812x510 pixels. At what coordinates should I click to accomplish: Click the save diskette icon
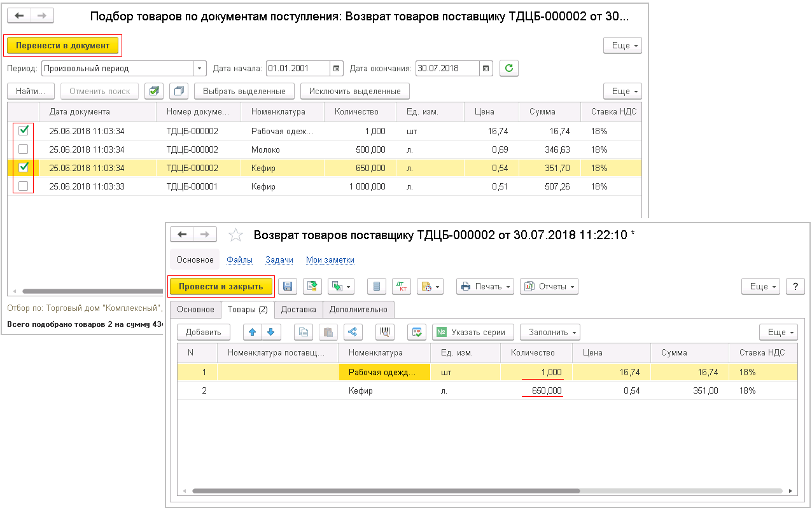coord(288,287)
